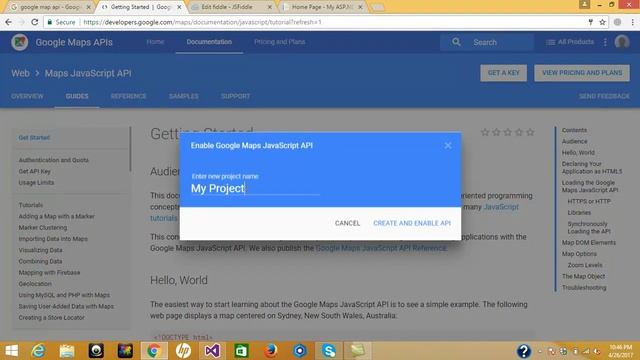Click SEND FEEDBACK link

click(x=604, y=96)
